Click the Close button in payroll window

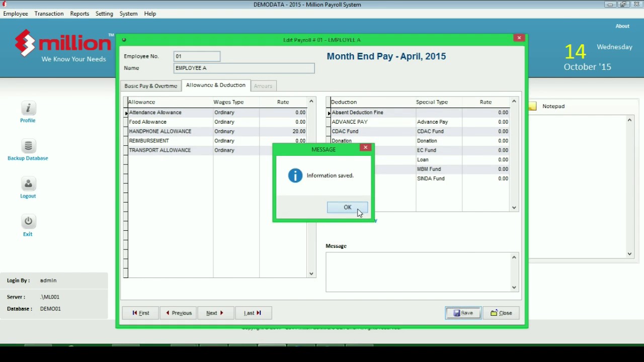[x=501, y=313]
